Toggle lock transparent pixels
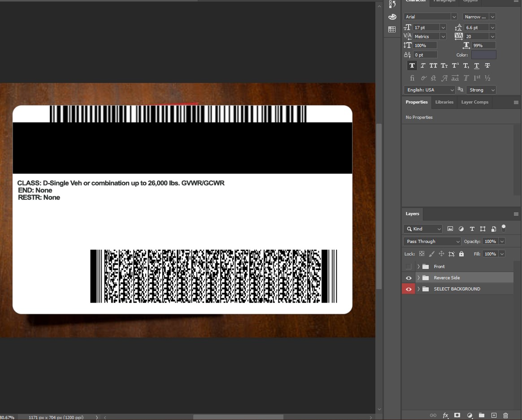 [x=422, y=254]
